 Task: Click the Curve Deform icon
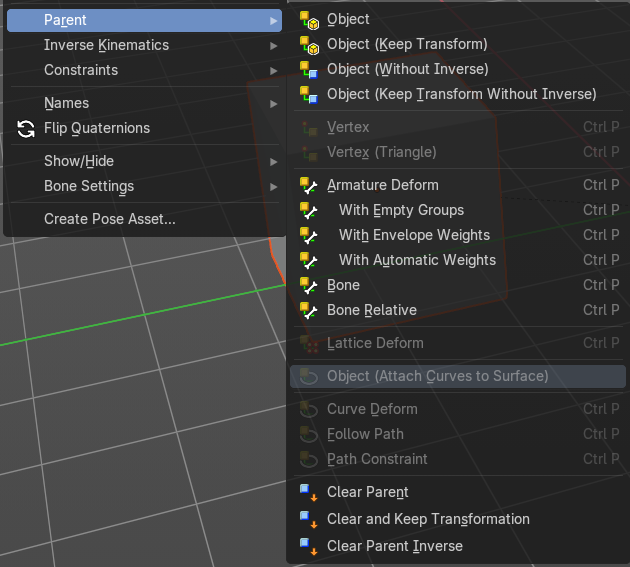[x=309, y=410]
